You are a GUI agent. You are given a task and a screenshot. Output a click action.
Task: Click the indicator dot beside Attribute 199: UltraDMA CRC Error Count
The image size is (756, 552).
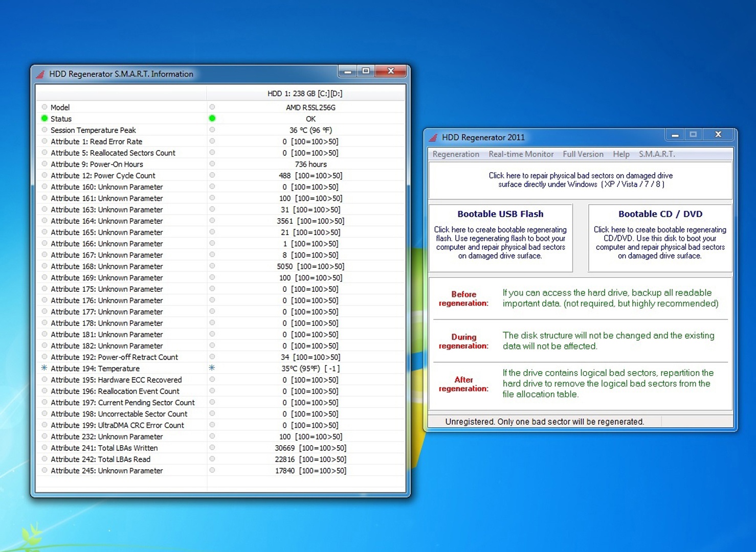(45, 425)
